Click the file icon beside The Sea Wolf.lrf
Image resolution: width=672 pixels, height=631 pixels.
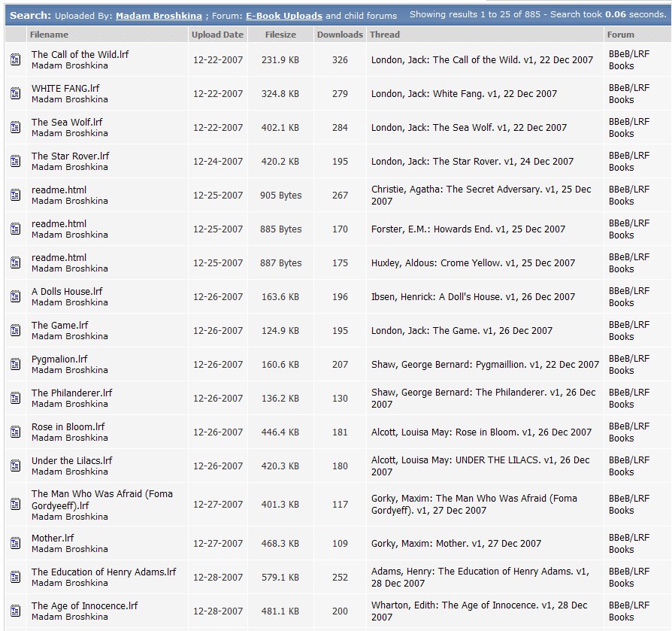click(16, 127)
